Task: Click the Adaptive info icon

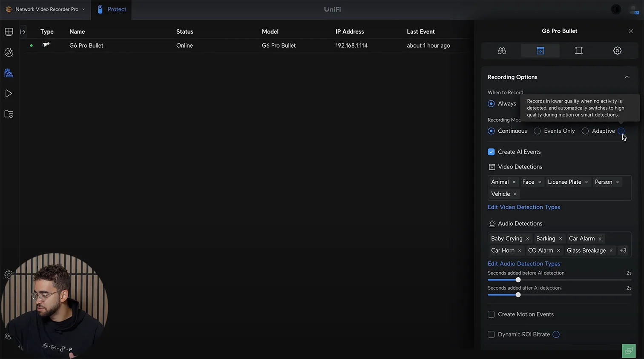Action: [621, 131]
